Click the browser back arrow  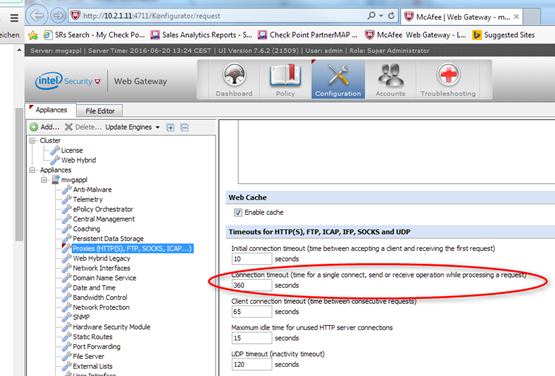coord(36,16)
